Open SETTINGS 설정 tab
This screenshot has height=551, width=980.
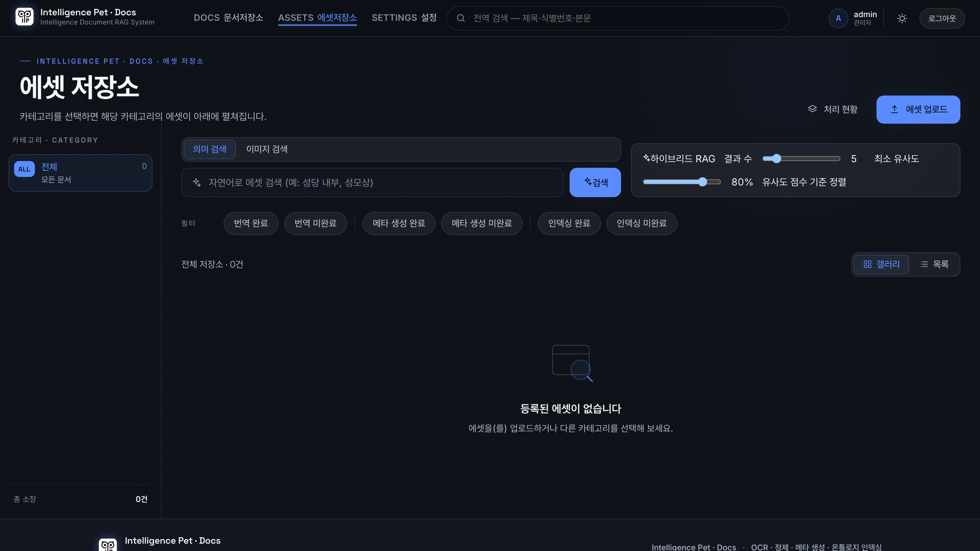coord(404,18)
